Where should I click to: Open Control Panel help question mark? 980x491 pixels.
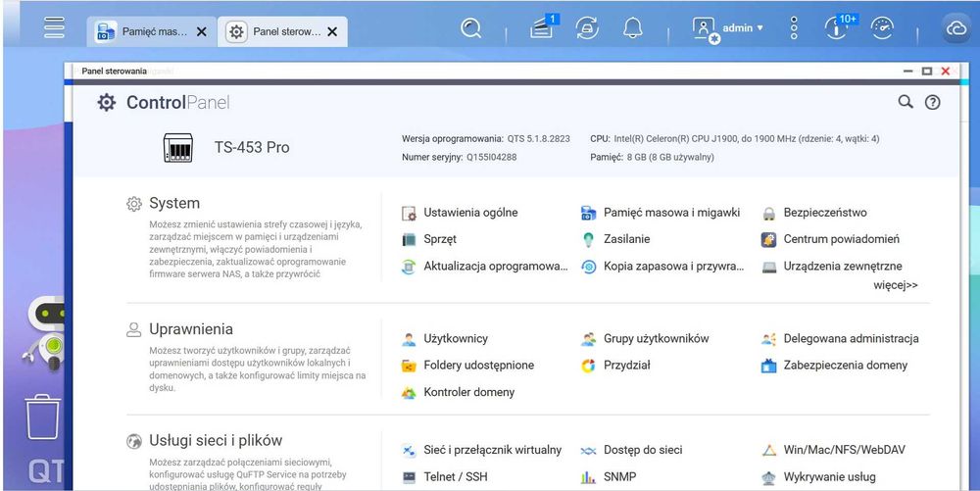[x=933, y=103]
